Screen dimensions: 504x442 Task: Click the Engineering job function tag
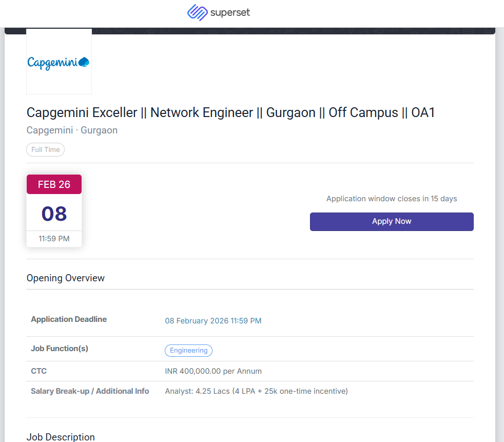188,351
